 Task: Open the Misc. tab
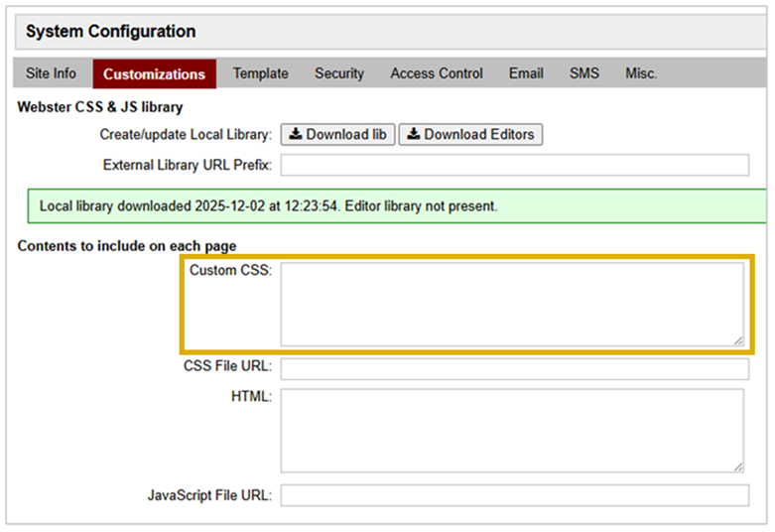coord(641,73)
